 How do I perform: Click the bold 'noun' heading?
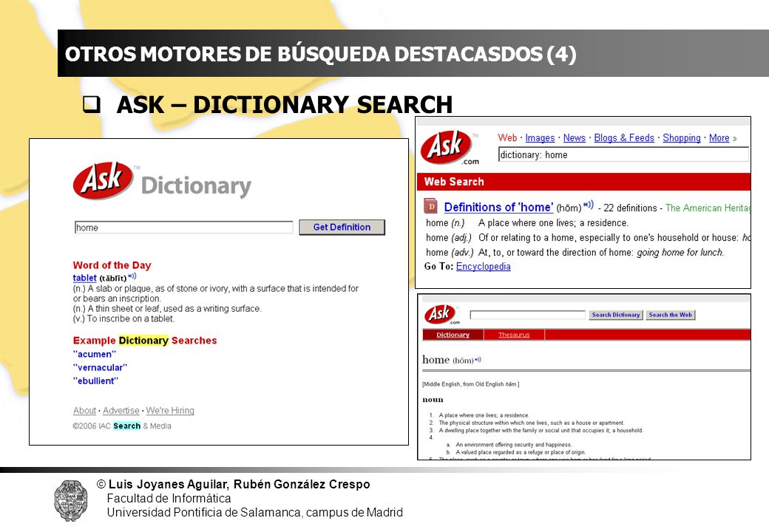click(x=433, y=400)
